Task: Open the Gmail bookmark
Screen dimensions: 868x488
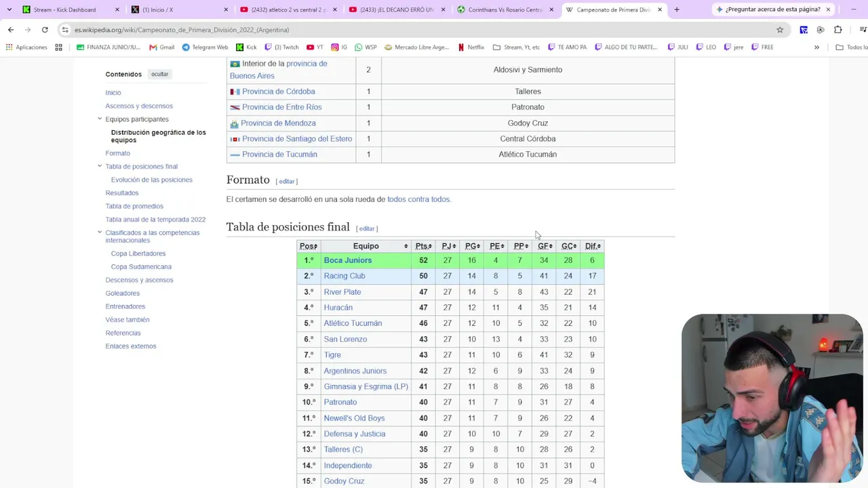Action: tap(162, 47)
